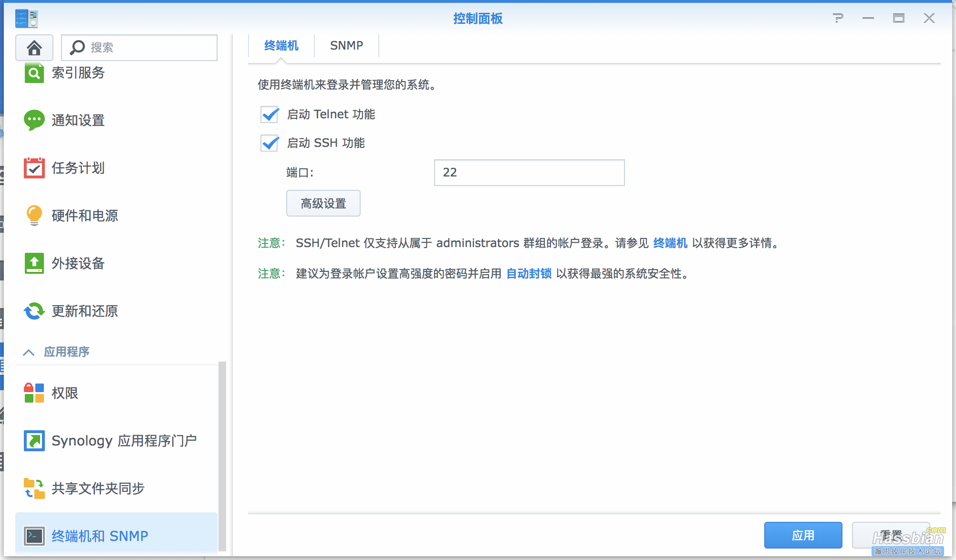
Task: Select 共享文件夹同步 in the sidebar
Action: (x=116, y=488)
